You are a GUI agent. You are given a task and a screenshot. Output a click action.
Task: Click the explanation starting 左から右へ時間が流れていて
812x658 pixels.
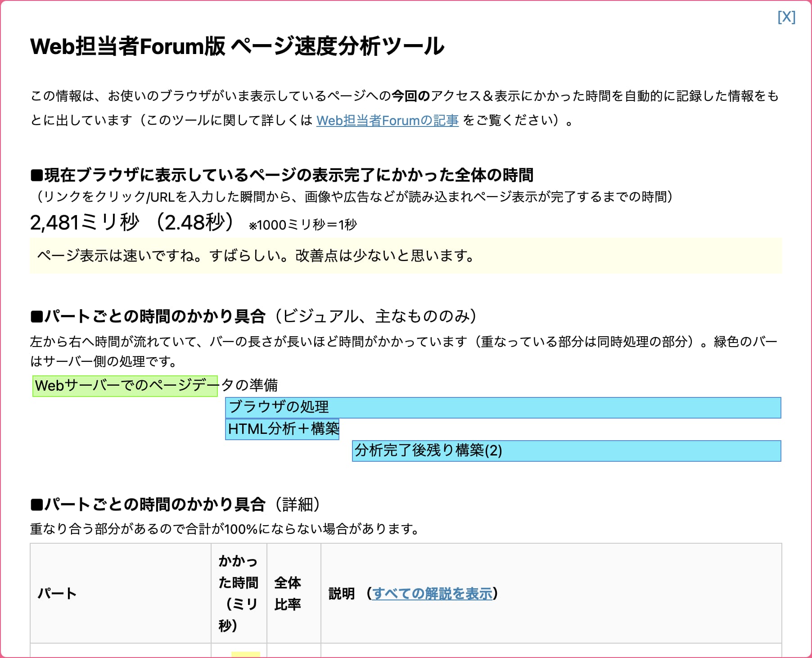click(x=404, y=351)
